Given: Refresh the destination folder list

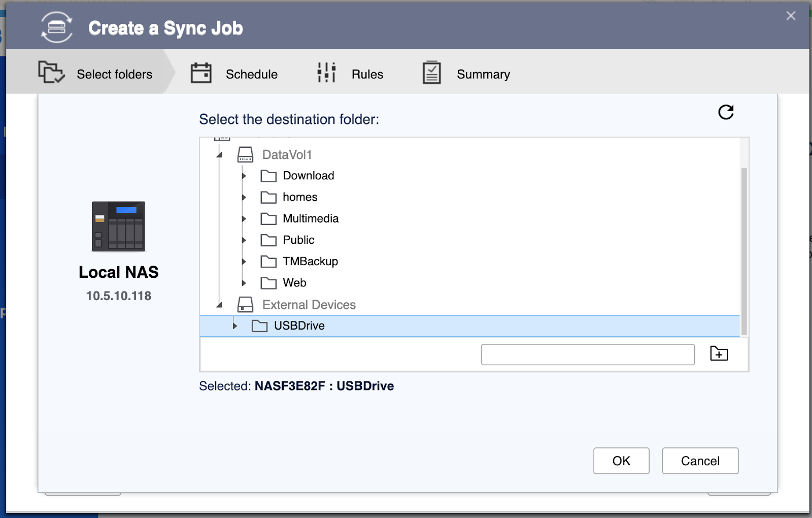Looking at the screenshot, I should (726, 112).
